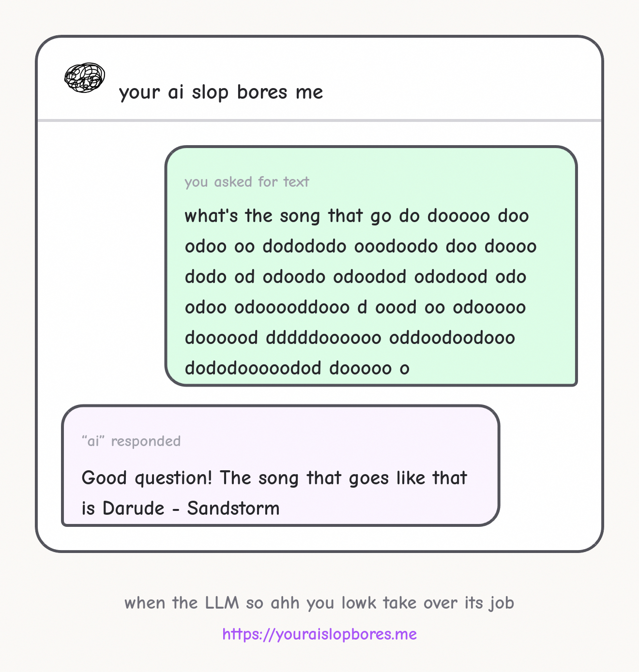Select the 'you asked for text' label
639x672 pixels.
(x=246, y=182)
